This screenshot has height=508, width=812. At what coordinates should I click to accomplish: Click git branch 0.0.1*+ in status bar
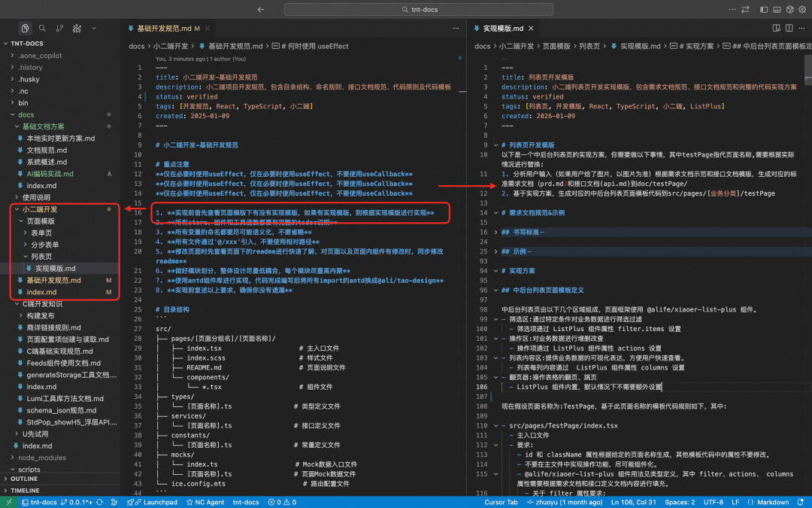click(x=77, y=502)
